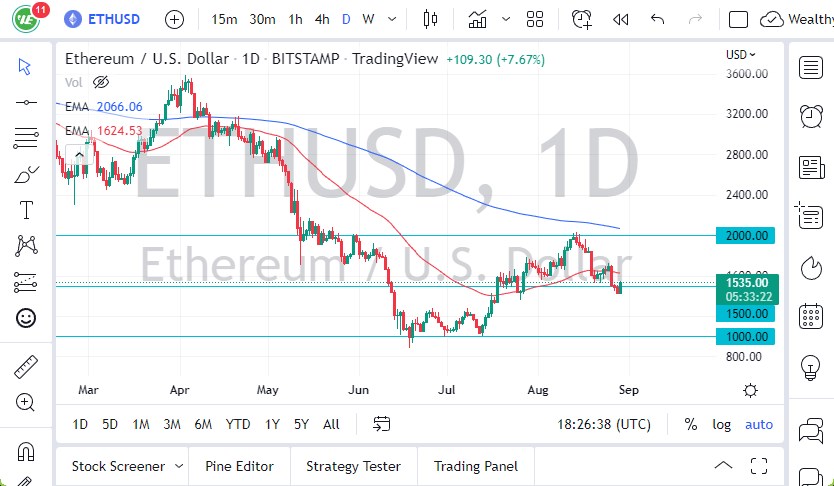Image resolution: width=834 pixels, height=486 pixels.
Task: Open the Indicators chart icon
Action: coord(478,19)
